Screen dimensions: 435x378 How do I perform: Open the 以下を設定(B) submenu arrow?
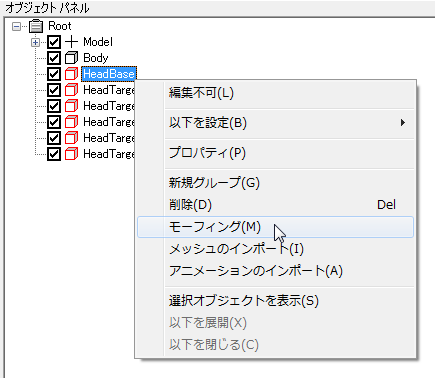(x=403, y=123)
